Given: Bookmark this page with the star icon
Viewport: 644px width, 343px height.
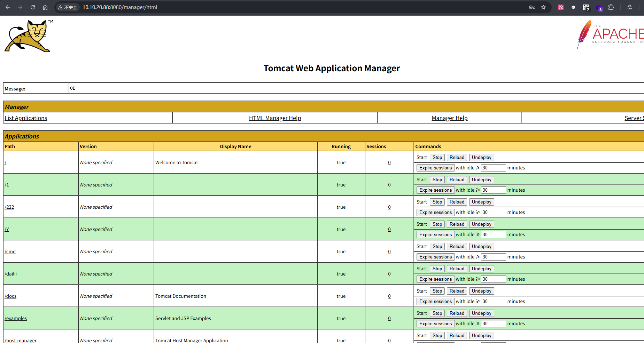Looking at the screenshot, I should tap(543, 7).
